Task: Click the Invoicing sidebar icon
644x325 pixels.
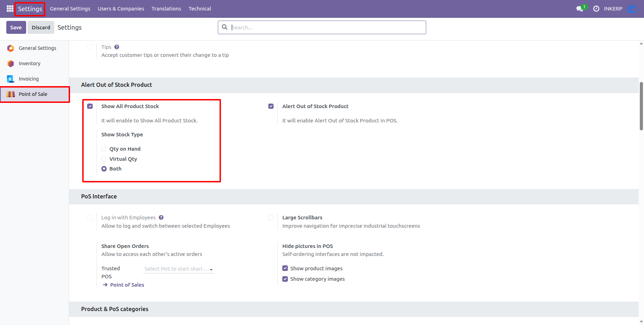Action: pyautogui.click(x=11, y=79)
